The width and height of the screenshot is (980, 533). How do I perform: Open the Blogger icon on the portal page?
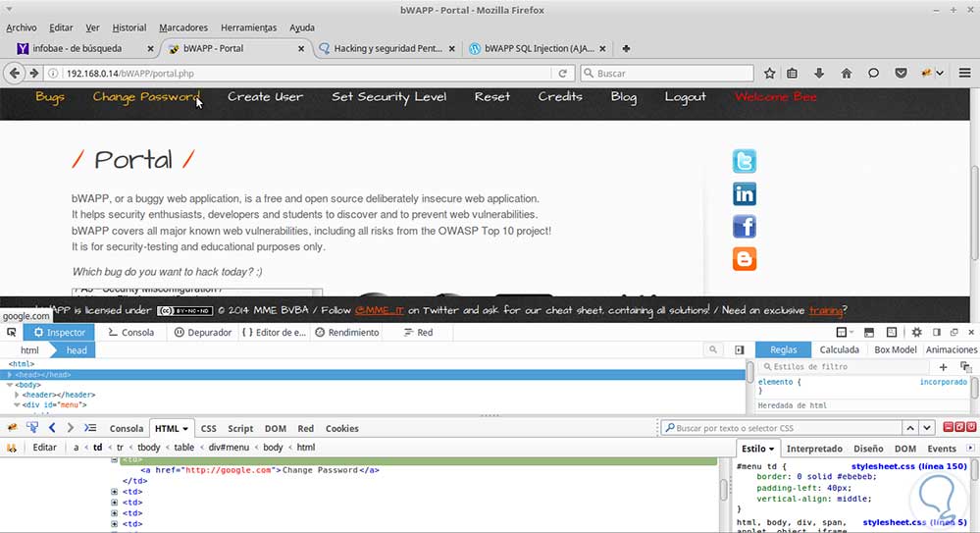(x=745, y=258)
